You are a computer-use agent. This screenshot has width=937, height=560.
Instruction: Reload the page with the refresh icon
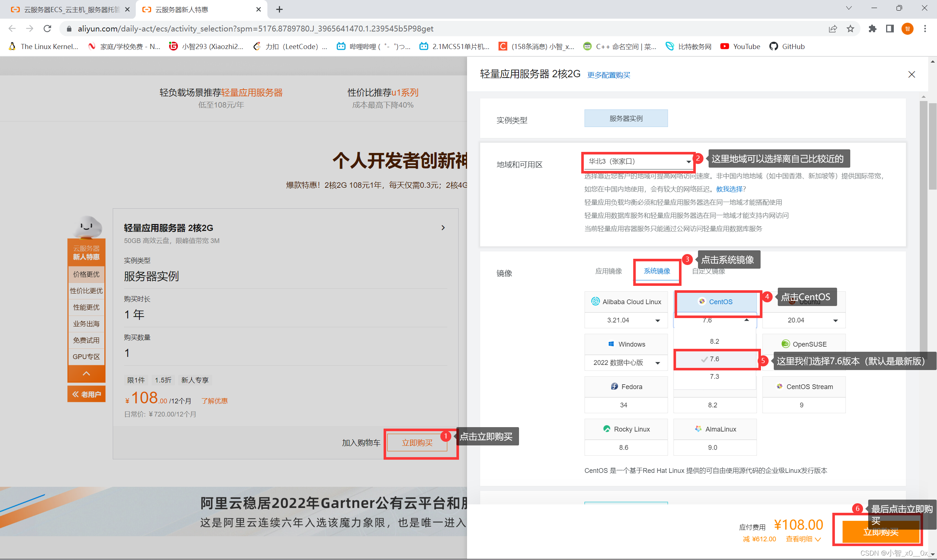point(47,29)
